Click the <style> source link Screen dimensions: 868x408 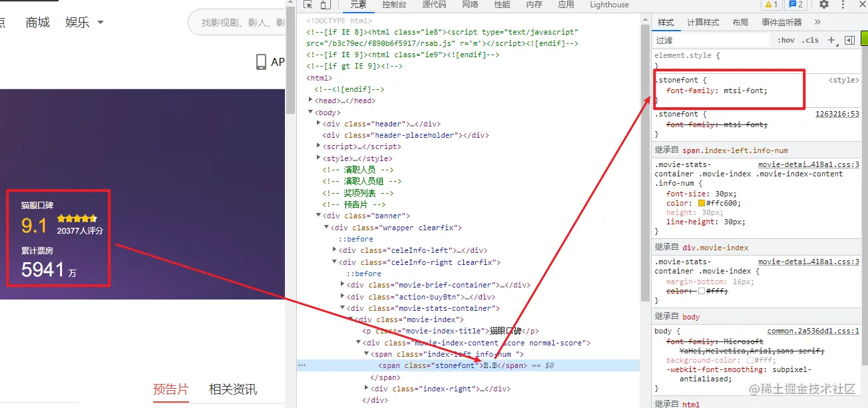844,80
